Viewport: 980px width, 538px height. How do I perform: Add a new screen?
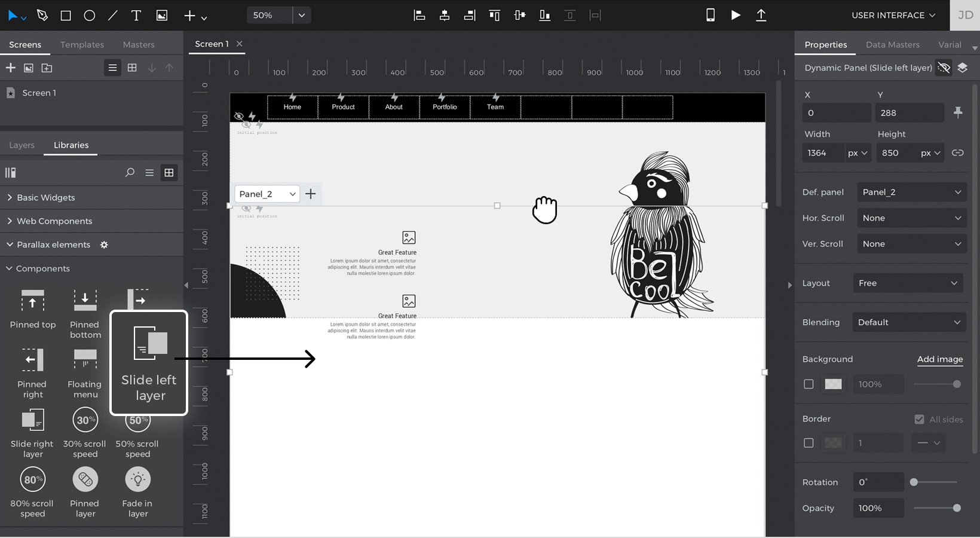coord(11,68)
